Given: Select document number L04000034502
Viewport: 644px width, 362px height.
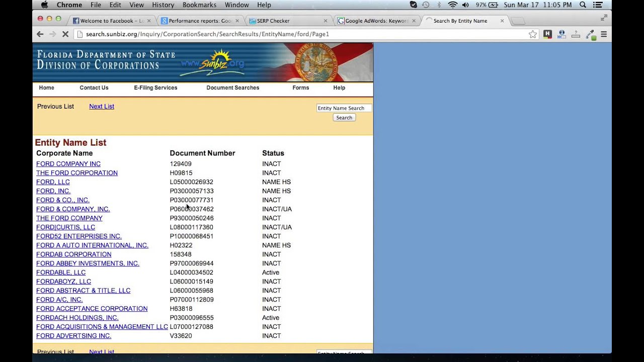Looking at the screenshot, I should coord(192,273).
